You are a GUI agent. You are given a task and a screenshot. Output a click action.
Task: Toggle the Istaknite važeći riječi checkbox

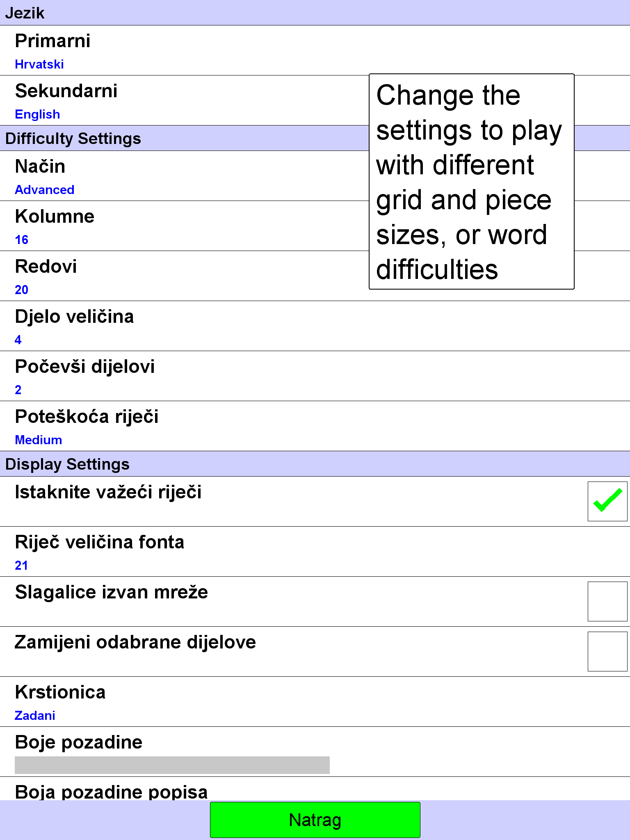click(x=607, y=501)
